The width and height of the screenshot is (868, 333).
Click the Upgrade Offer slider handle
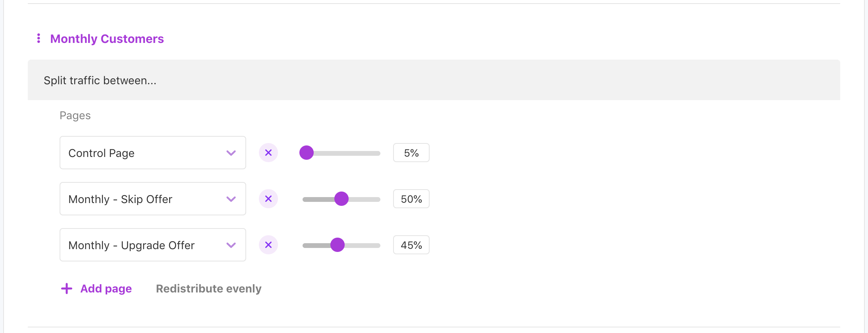pyautogui.click(x=338, y=245)
